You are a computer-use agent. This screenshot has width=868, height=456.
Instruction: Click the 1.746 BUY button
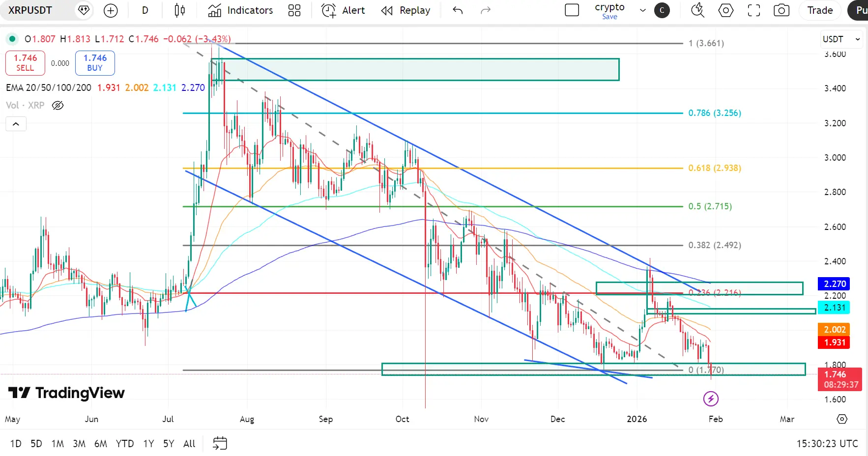pyautogui.click(x=95, y=63)
